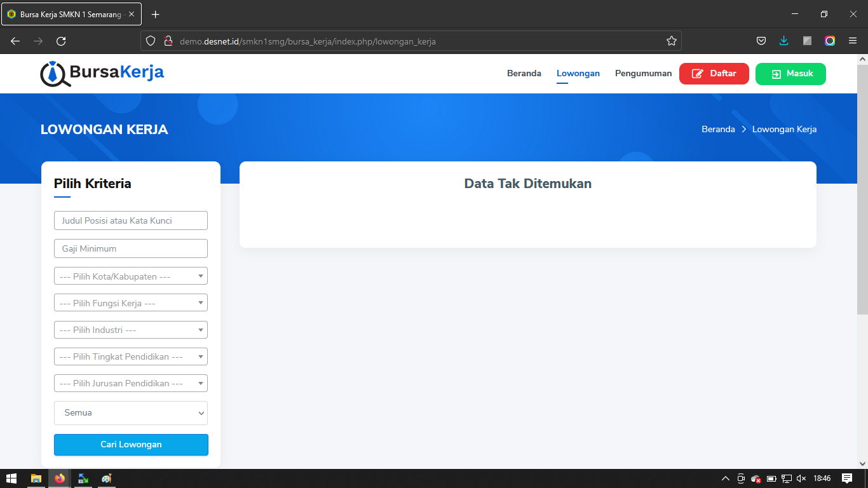
Task: Click the site security shield icon
Action: [151, 41]
